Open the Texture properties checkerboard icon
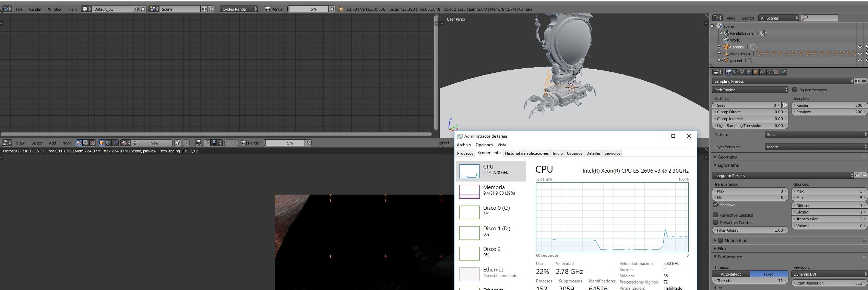Screen dimensions: 868x290 [776, 72]
